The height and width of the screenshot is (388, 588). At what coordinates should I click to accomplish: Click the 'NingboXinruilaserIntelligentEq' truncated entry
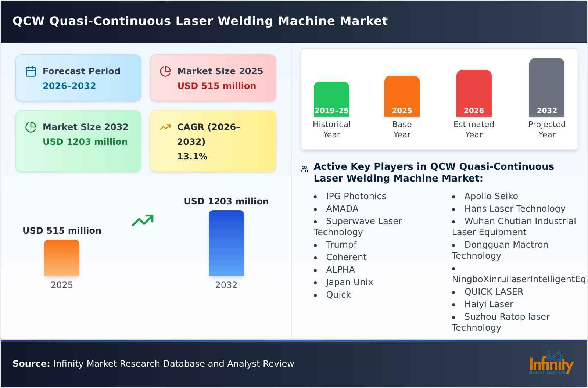520,279
